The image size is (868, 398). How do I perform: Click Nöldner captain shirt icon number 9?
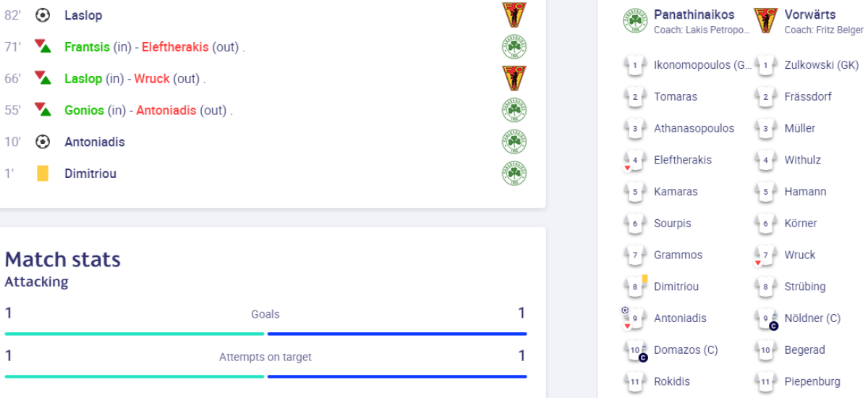coord(765,318)
